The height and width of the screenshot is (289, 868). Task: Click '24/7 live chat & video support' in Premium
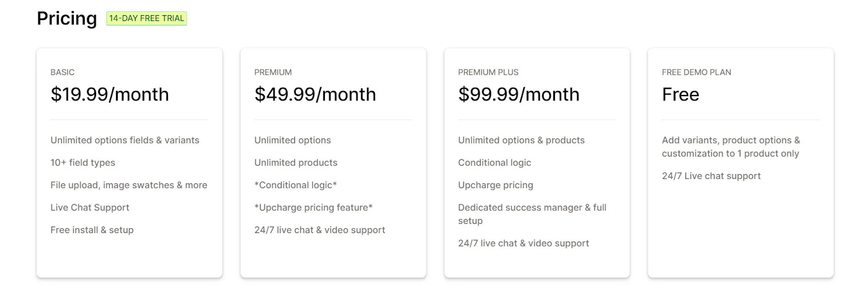320,230
